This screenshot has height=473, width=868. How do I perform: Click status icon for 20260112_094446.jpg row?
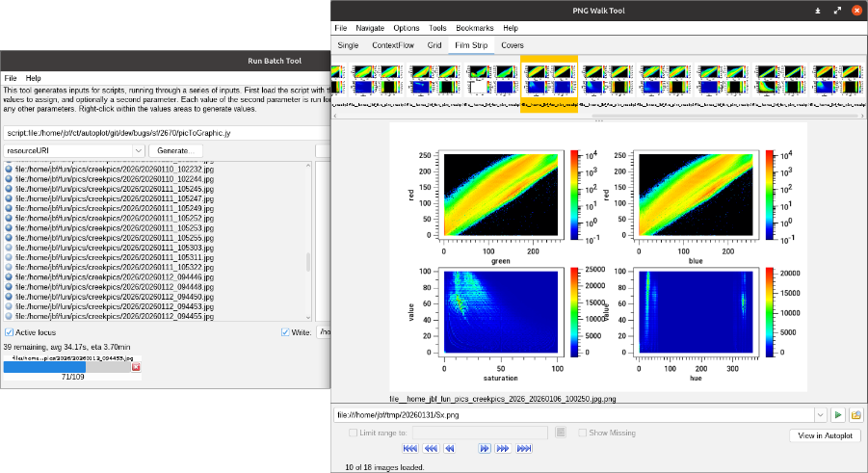pos(9,276)
